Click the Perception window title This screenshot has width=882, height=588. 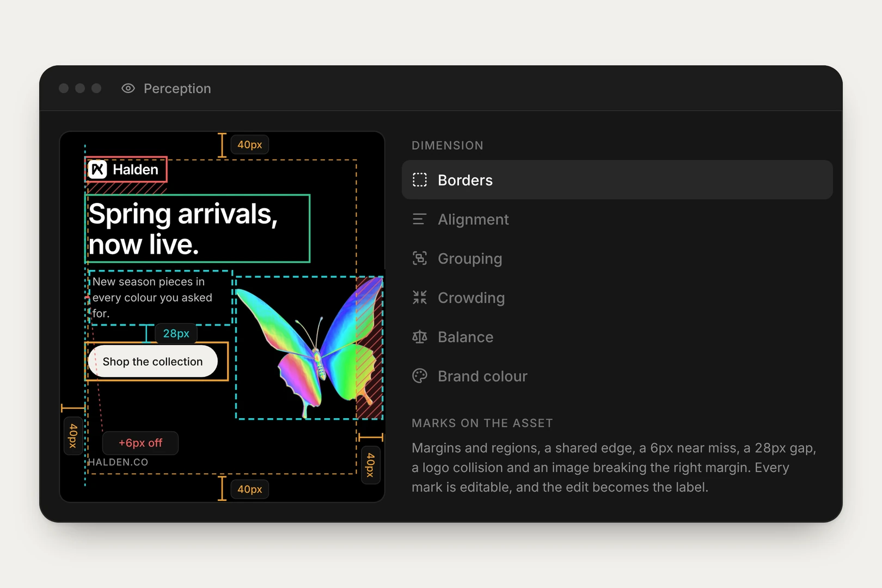177,88
